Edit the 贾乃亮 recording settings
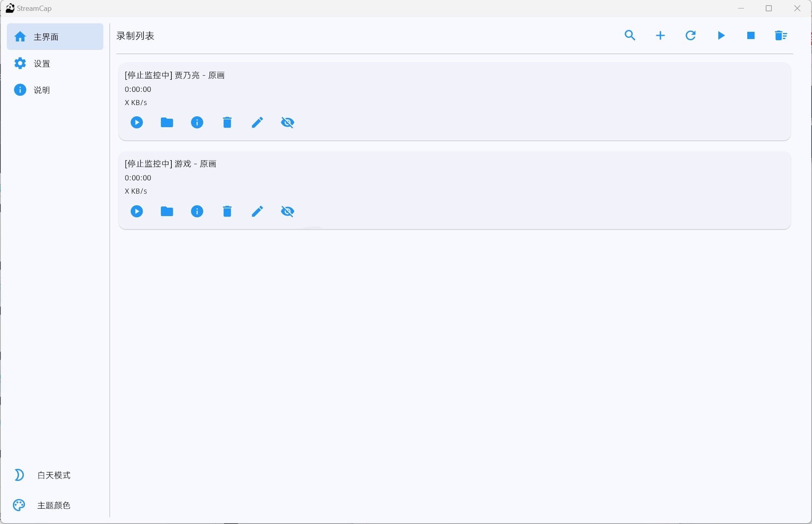812x524 pixels. [x=257, y=122]
